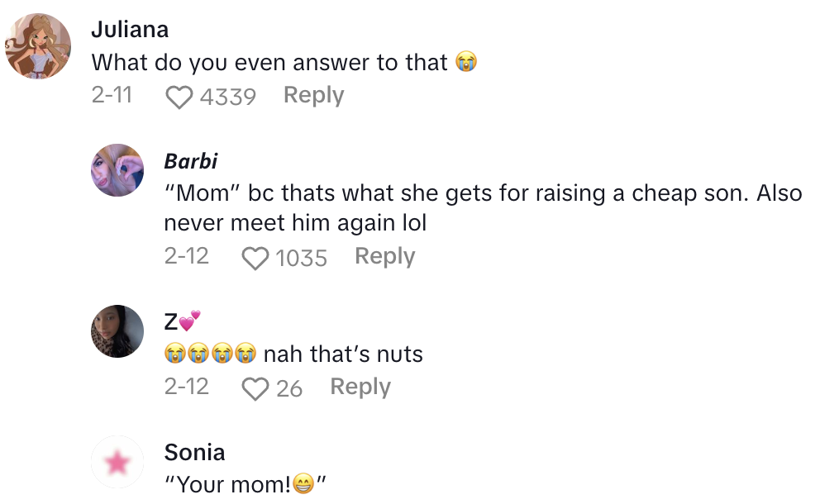The height and width of the screenshot is (504, 820).
Task: Open Juliana's profile picture
Action: 38,46
